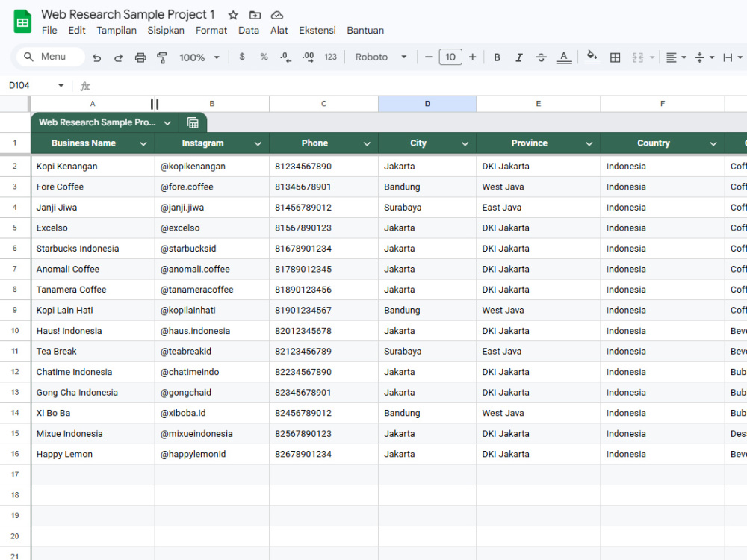
Task: Open the name box dropdown for D104
Action: tap(61, 86)
